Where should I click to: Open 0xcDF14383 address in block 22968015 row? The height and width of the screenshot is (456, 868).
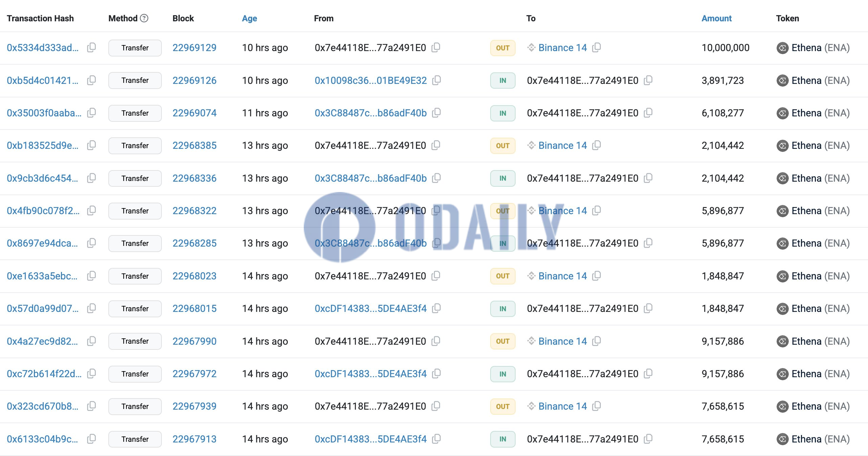coord(371,309)
